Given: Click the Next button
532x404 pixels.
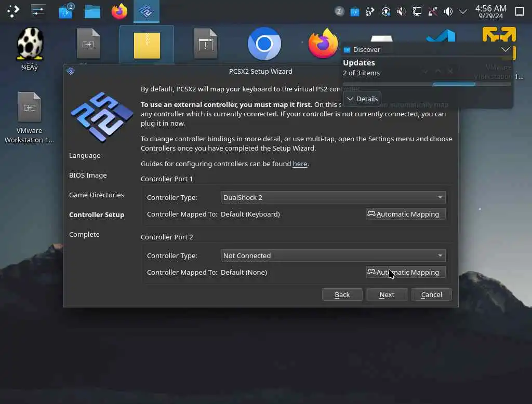Looking at the screenshot, I should (x=387, y=295).
